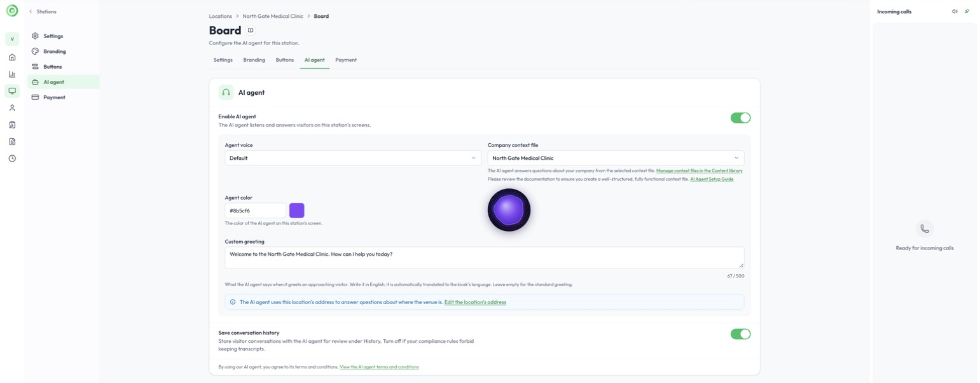Viewport: 980px width, 383px height.
Task: Click the purple agent orb preview
Action: [x=509, y=210]
